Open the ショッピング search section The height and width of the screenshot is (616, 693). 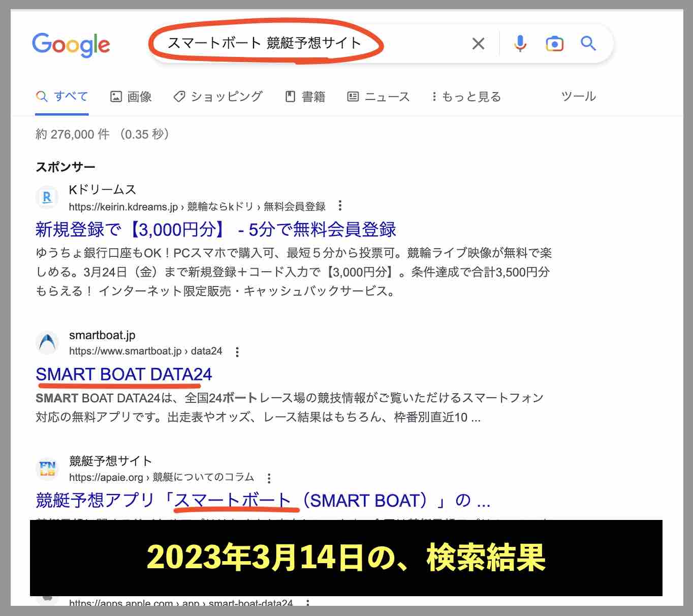[218, 97]
